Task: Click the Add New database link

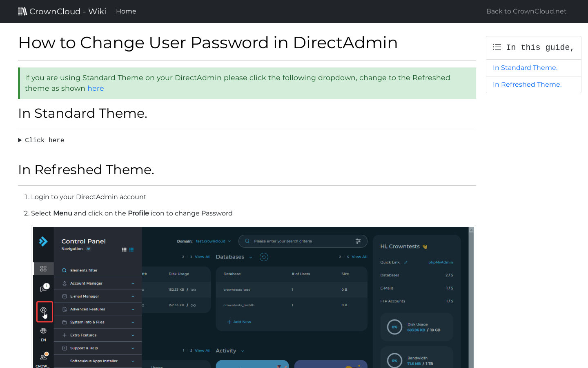Action: pyautogui.click(x=239, y=322)
